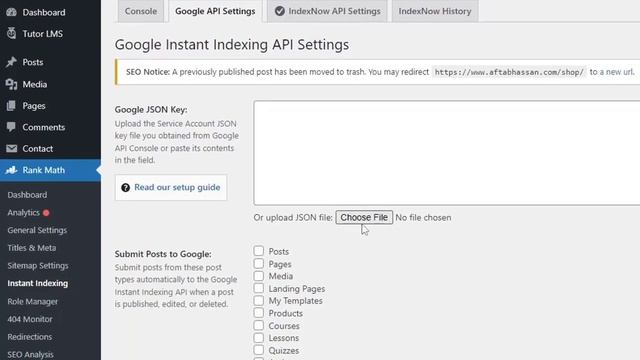Click the Analytics red notification dot
This screenshot has width=640, height=360.
coord(46,213)
